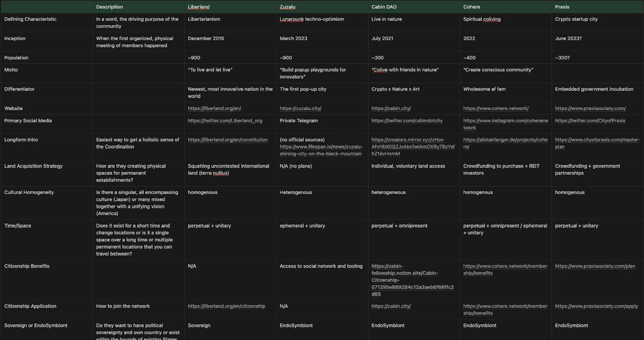The image size is (644, 340).
Task: Open the cabindotcity Twitter link
Action: point(407,121)
